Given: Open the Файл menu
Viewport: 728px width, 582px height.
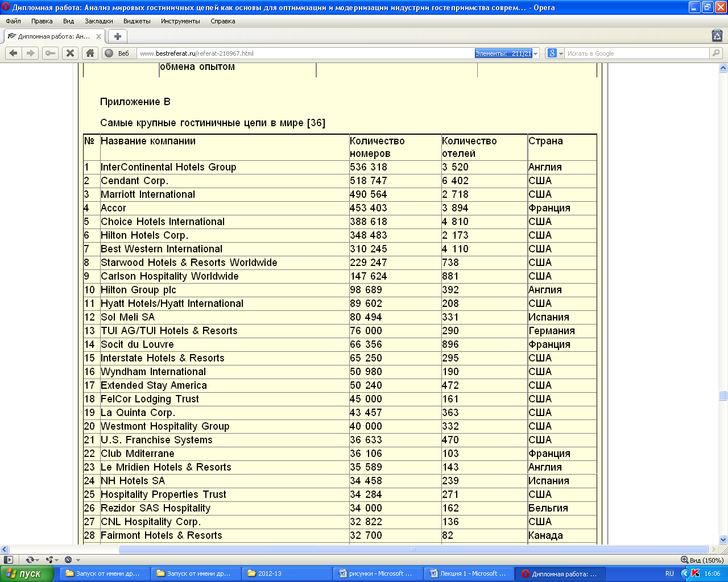Looking at the screenshot, I should tap(13, 21).
